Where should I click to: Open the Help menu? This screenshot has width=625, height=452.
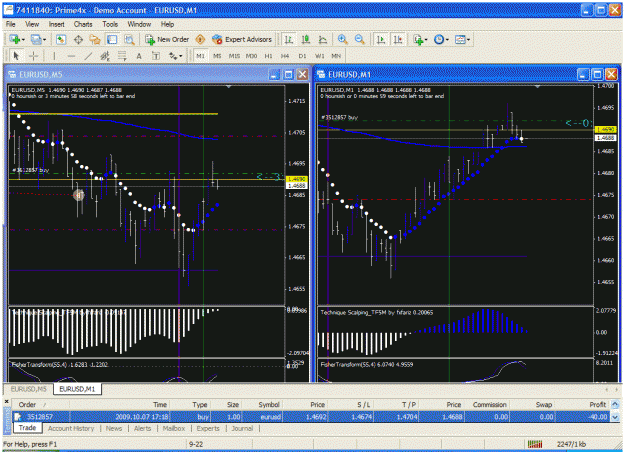tap(167, 24)
